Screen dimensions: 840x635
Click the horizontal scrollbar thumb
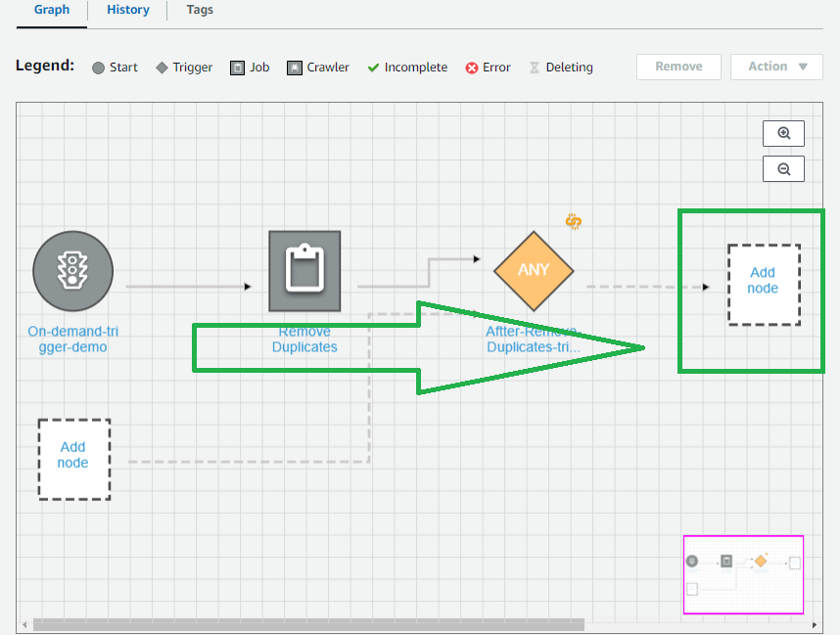(308, 625)
